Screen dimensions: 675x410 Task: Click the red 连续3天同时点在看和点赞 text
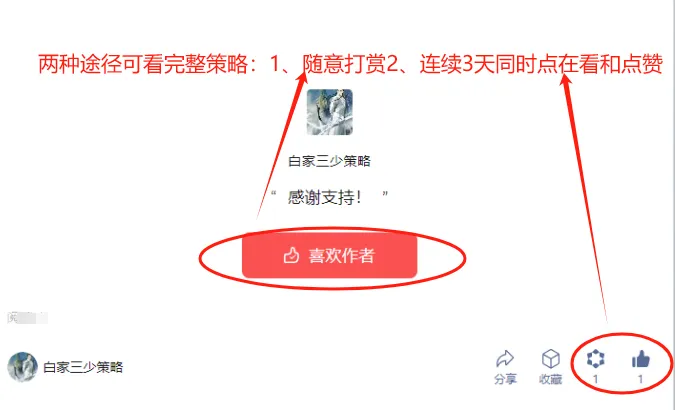coord(541,65)
